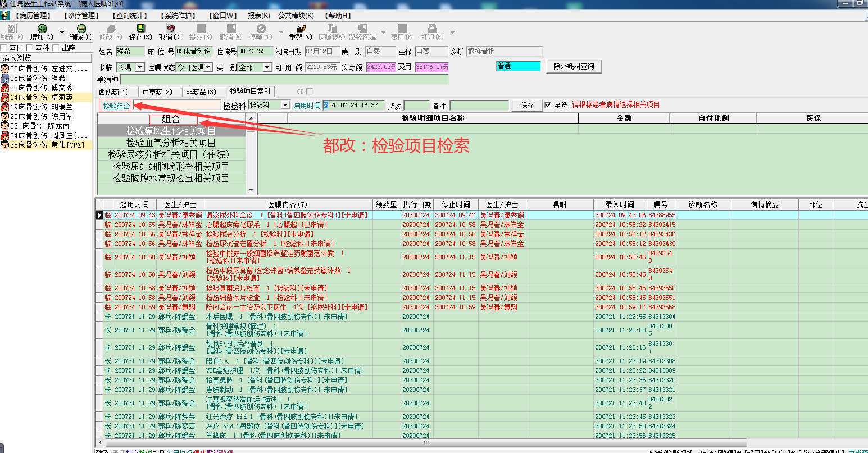Click the 频次 frequency input field

(x=417, y=106)
